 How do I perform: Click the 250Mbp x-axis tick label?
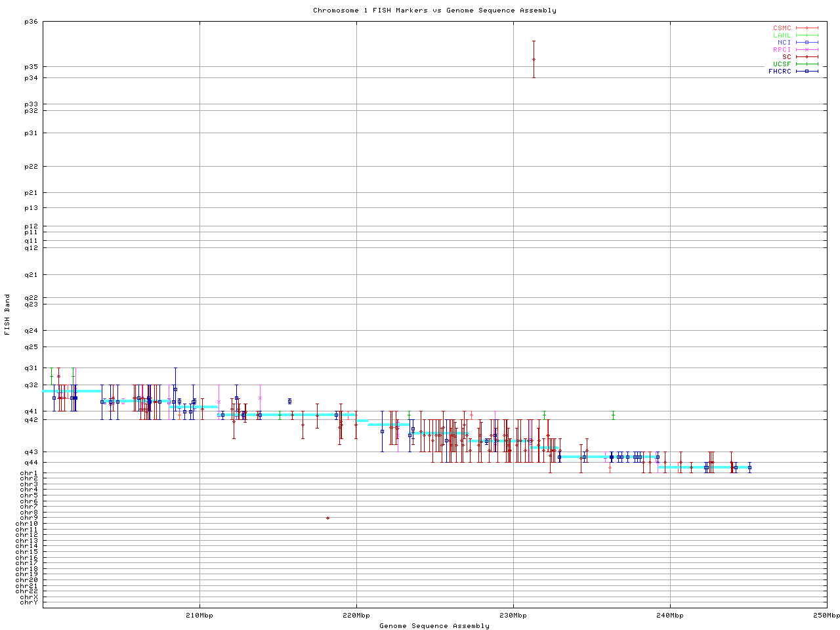[827, 616]
